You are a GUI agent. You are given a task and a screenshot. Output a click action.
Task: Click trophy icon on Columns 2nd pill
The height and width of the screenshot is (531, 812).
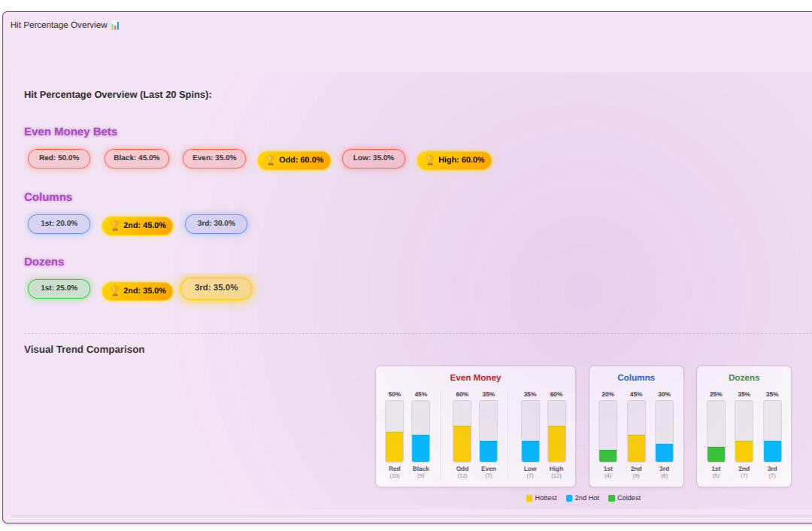pos(115,226)
